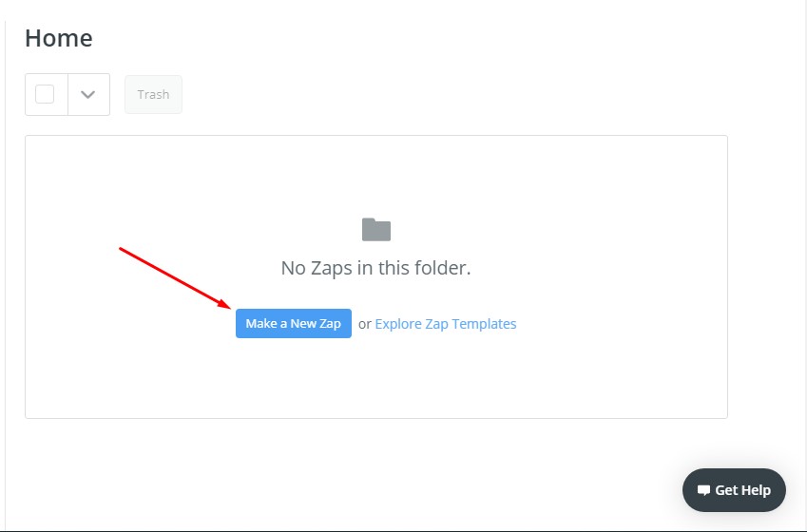Image resolution: width=807 pixels, height=532 pixels.
Task: Open the Explore Zap Templates link
Action: click(446, 324)
